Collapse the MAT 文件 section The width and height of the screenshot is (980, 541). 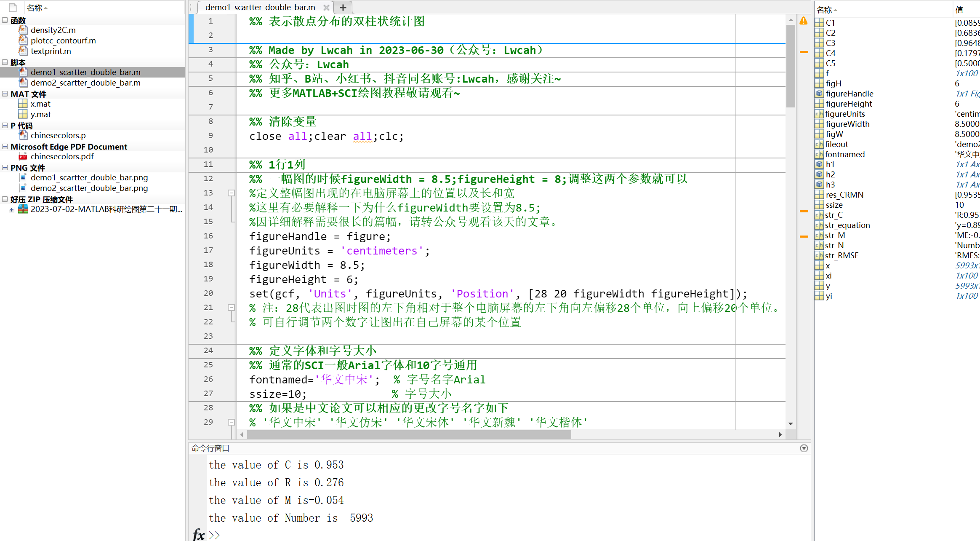pos(4,94)
